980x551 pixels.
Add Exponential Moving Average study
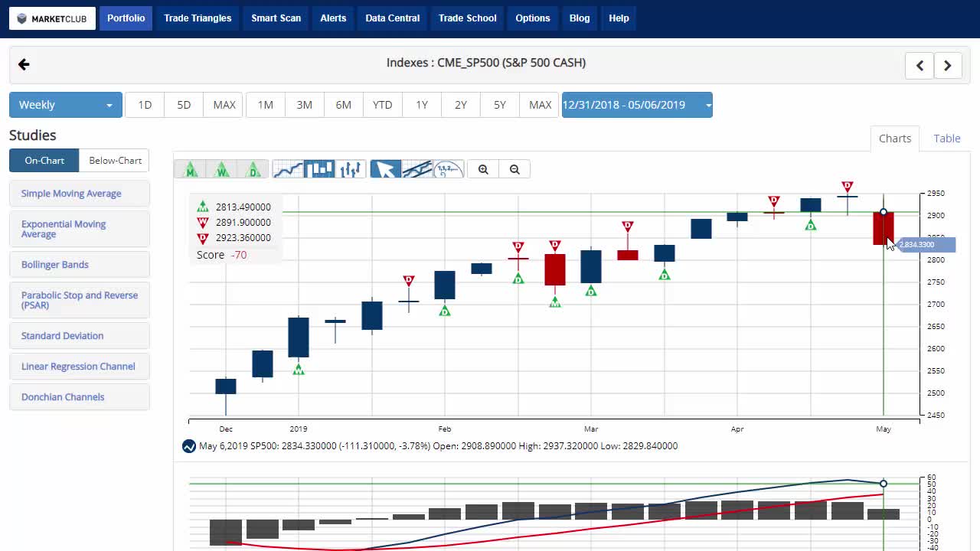[x=80, y=229]
